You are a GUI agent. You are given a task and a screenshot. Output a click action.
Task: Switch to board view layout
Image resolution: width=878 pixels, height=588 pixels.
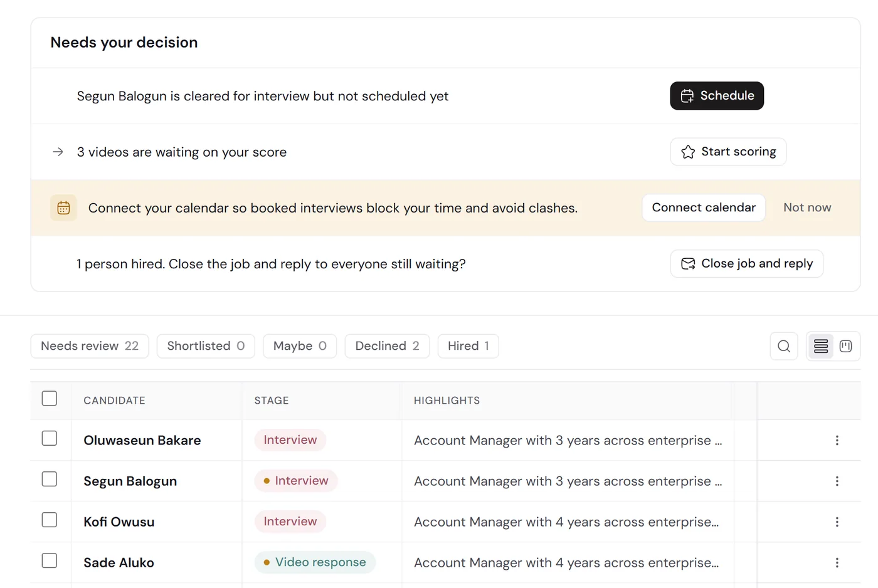845,346
